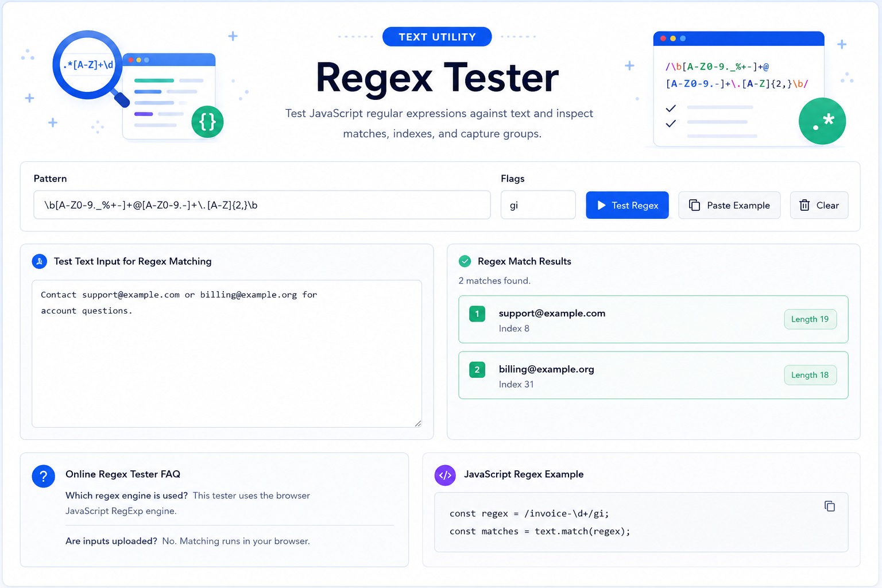Viewport: 882px width, 588px height.
Task: Click inside the test text area
Action: click(x=227, y=354)
